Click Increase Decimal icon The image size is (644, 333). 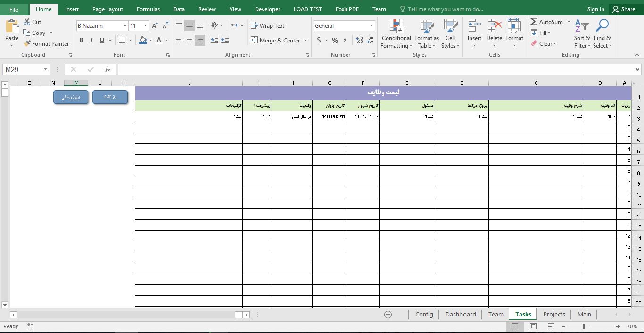pos(359,40)
